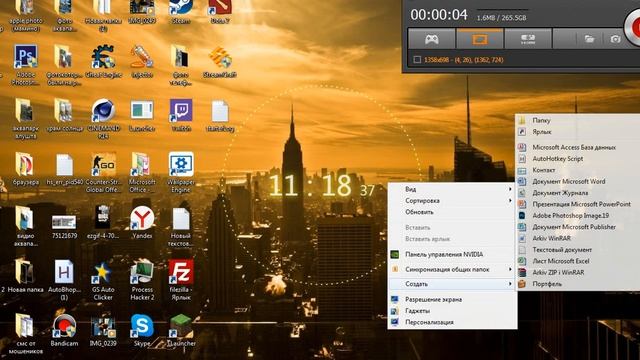Choose Персонализация menu entry
Image resolution: width=640 pixels, height=360 pixels.
pyautogui.click(x=452, y=322)
